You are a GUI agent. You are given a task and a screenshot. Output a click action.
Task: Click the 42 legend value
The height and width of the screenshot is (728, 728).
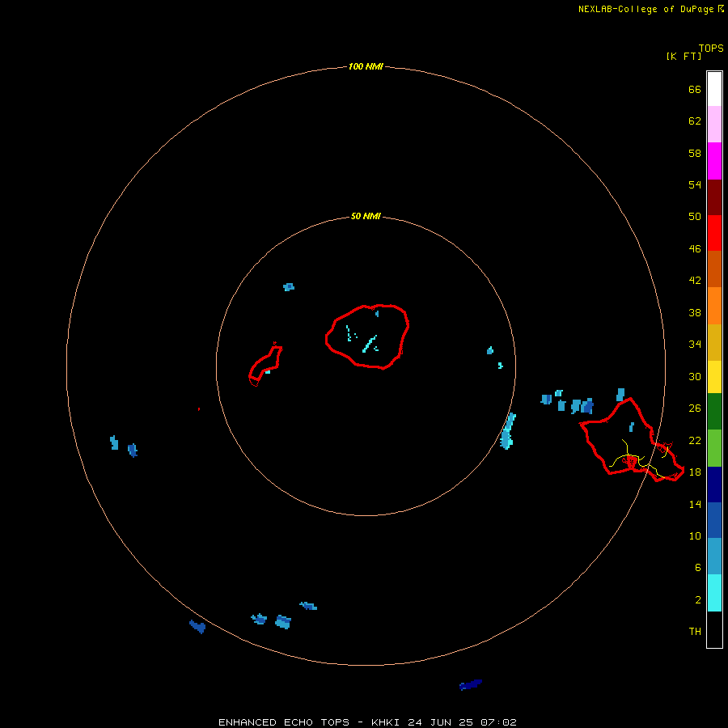click(x=695, y=281)
